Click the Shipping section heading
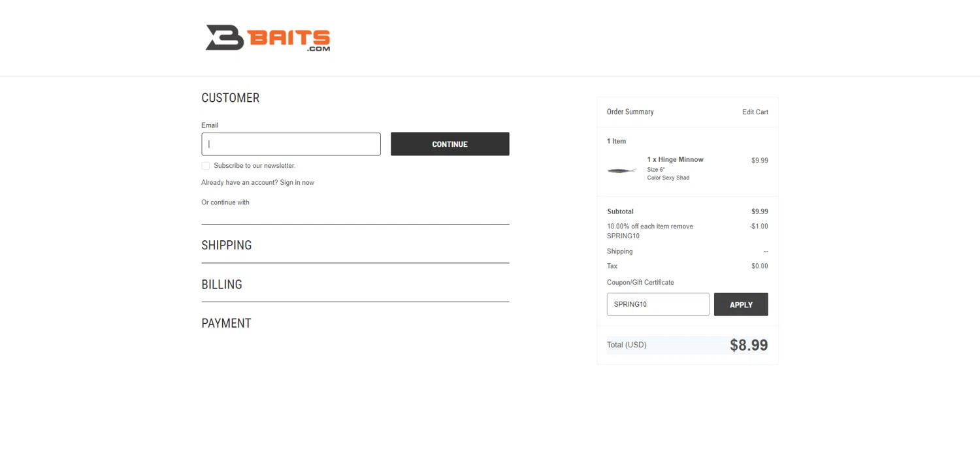980x472 pixels. pos(227,245)
